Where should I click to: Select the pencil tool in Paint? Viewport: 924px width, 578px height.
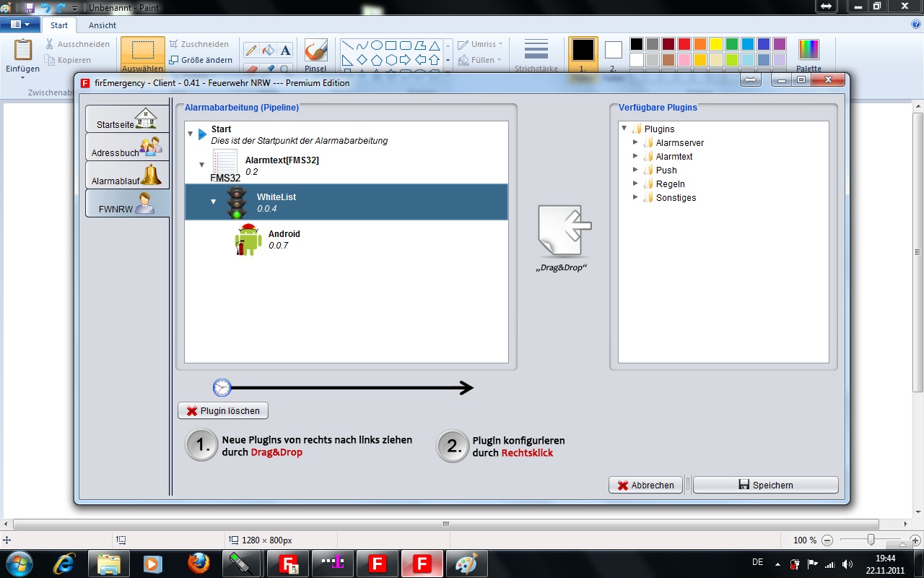[x=251, y=50]
